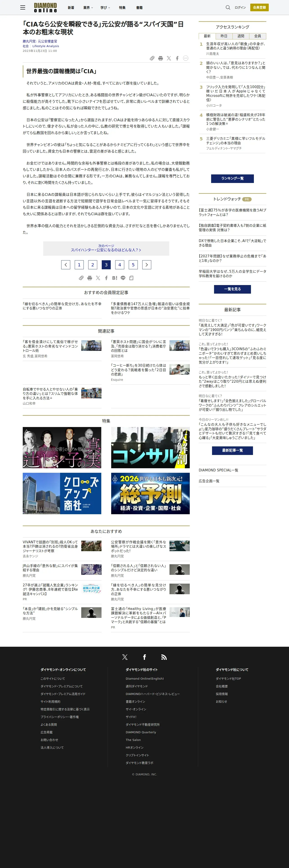This screenshot has width=289, height=868.
Task: Expand the 学び dropdown in header
Action: click(105, 7)
